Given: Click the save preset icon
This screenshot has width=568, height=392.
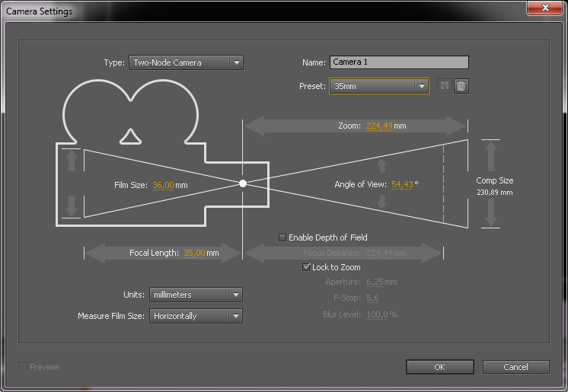Looking at the screenshot, I should tap(444, 86).
